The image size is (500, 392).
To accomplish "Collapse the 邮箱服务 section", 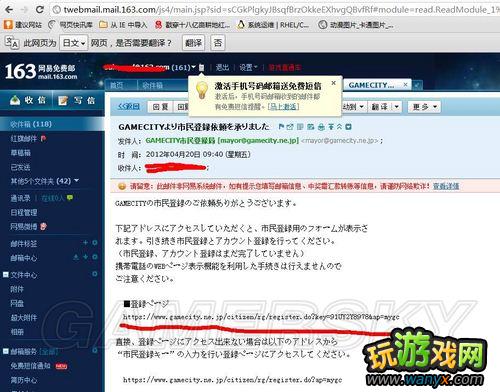I will point(5,351).
